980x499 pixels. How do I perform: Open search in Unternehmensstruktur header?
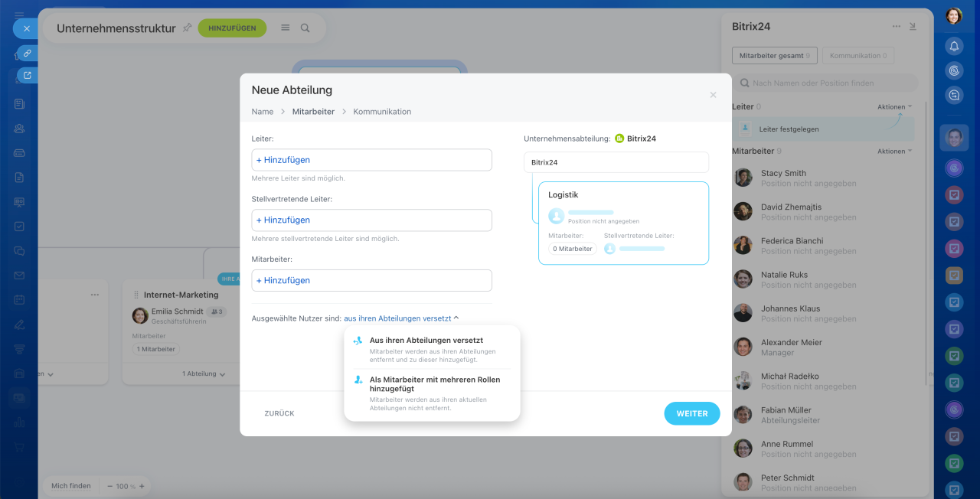click(305, 28)
